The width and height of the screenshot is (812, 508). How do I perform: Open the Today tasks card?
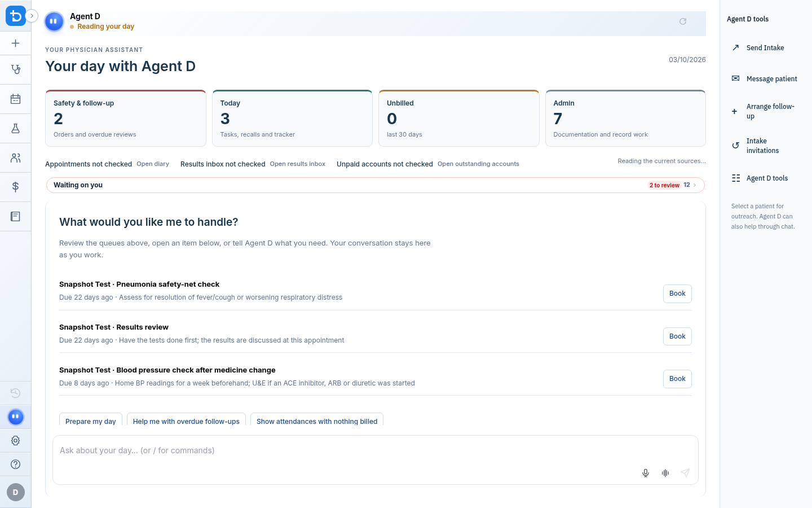(x=292, y=118)
